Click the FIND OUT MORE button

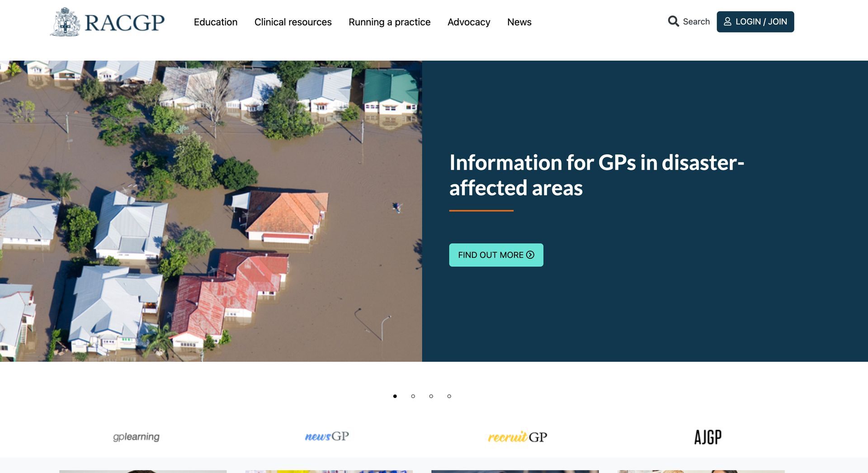pyautogui.click(x=496, y=255)
